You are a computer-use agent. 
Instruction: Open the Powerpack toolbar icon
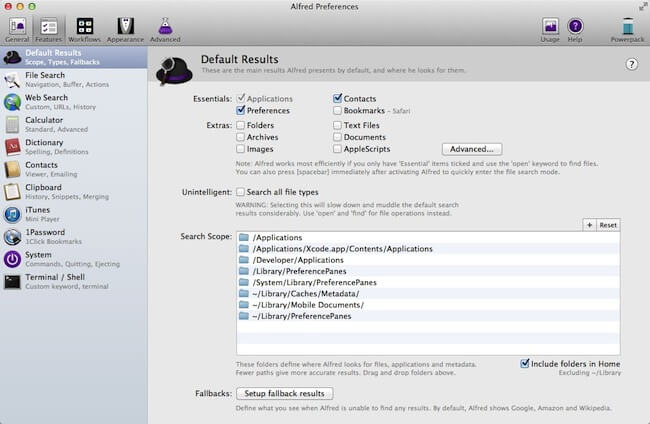(628, 26)
